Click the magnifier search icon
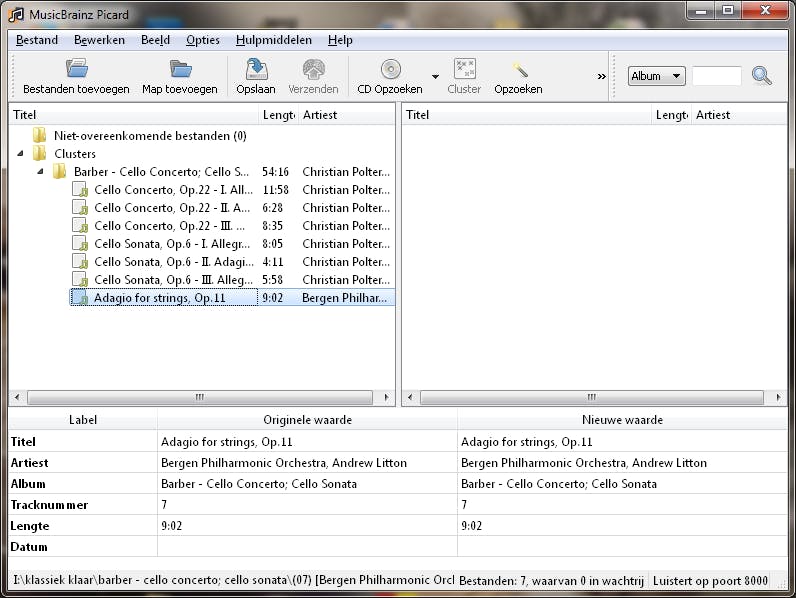The image size is (796, 598). click(x=761, y=76)
